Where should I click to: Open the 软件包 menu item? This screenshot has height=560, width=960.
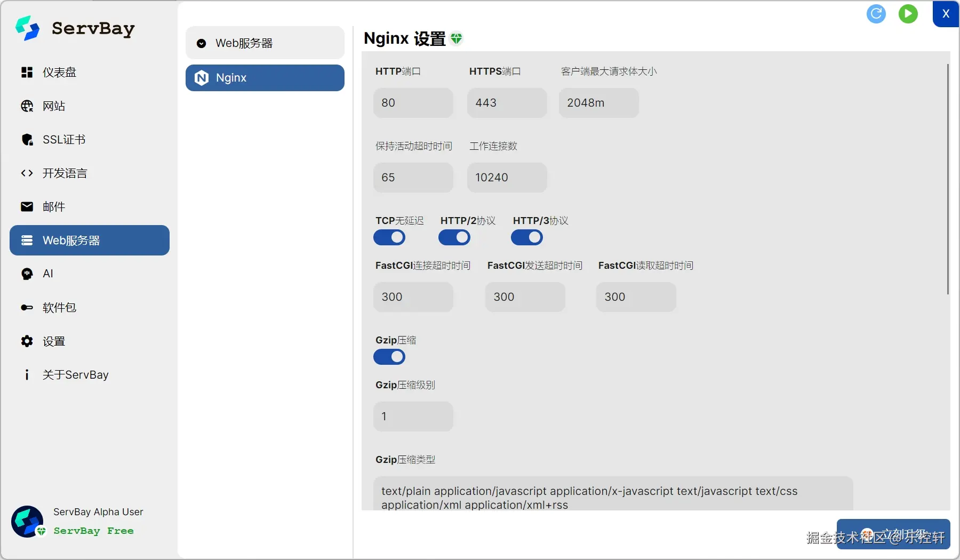pyautogui.click(x=90, y=307)
